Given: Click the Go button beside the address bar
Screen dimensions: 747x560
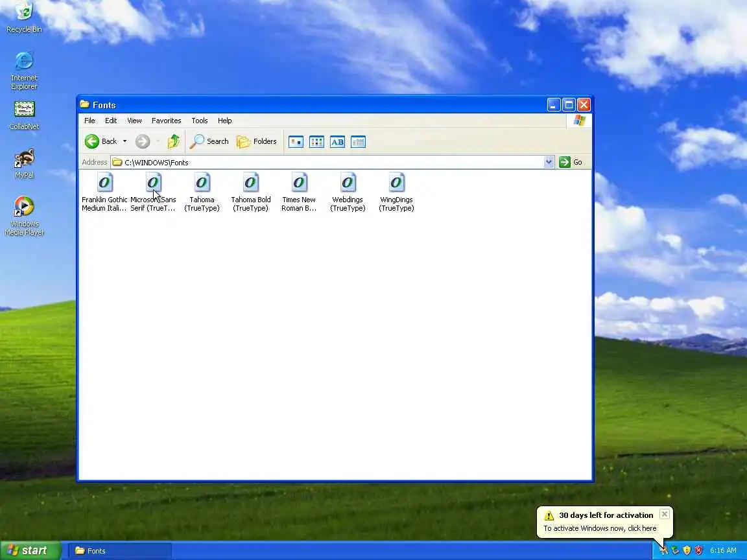Looking at the screenshot, I should click(x=571, y=162).
